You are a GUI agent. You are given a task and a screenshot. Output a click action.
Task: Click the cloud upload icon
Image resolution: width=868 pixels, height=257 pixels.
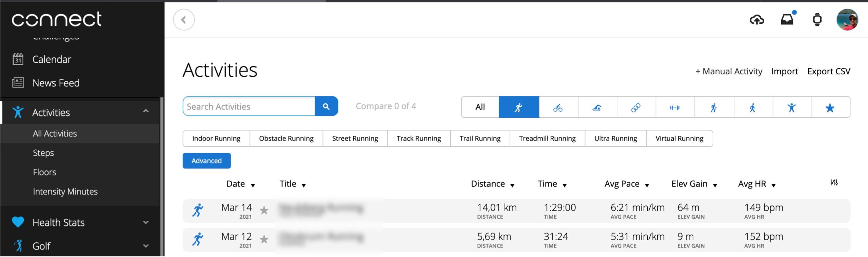(756, 20)
